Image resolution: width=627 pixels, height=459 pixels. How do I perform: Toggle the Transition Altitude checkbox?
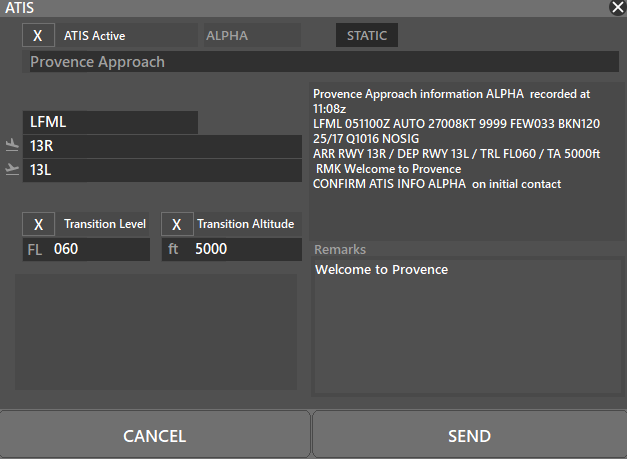point(177,224)
